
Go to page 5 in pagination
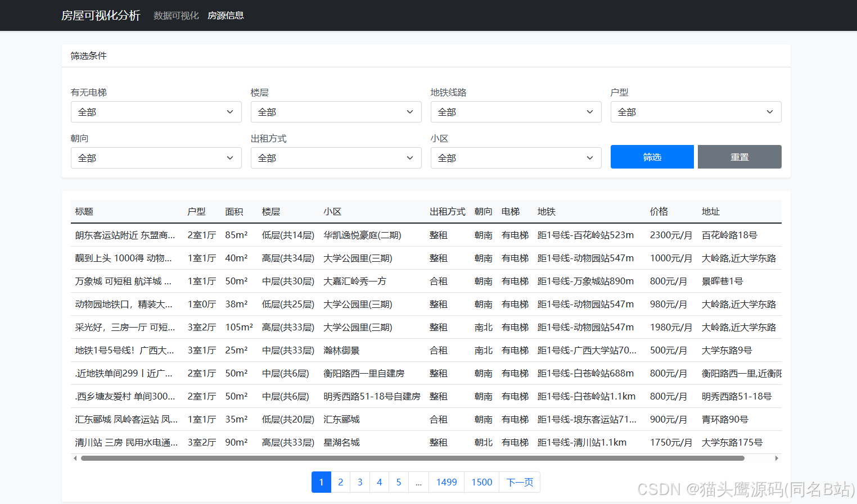pyautogui.click(x=399, y=482)
